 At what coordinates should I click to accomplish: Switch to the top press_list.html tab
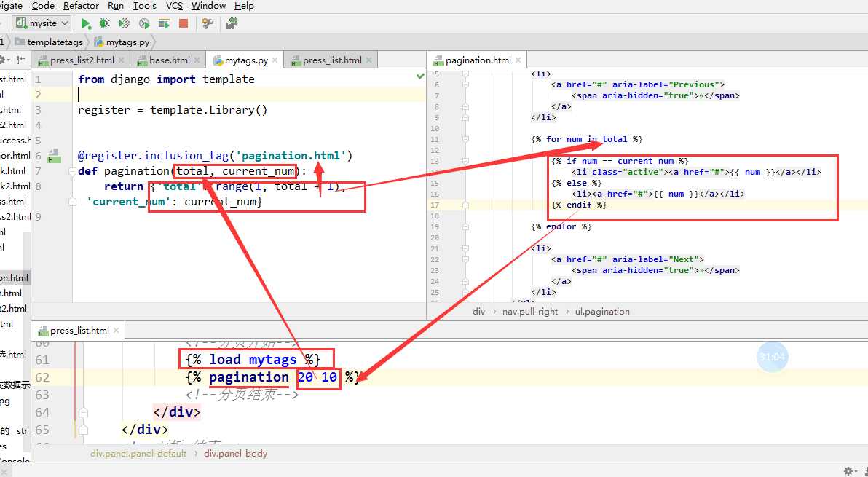coord(332,60)
